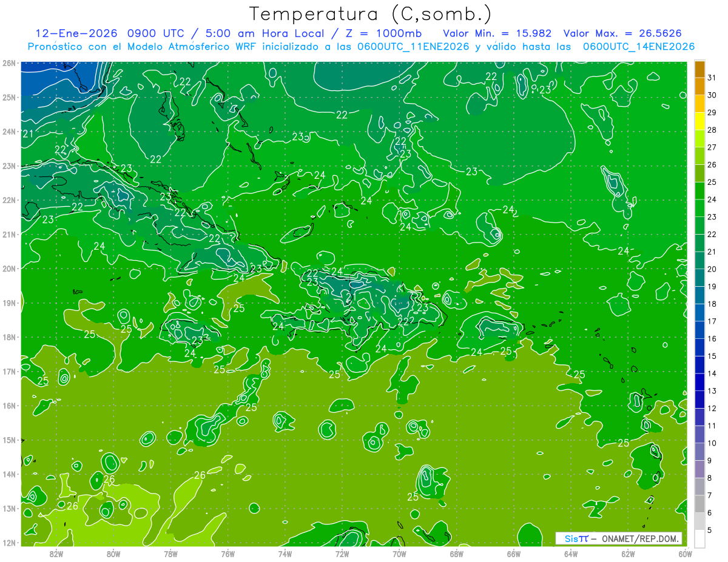The image size is (728, 562).
Task: Click the '82W' longitude axis label
Action: tap(56, 554)
